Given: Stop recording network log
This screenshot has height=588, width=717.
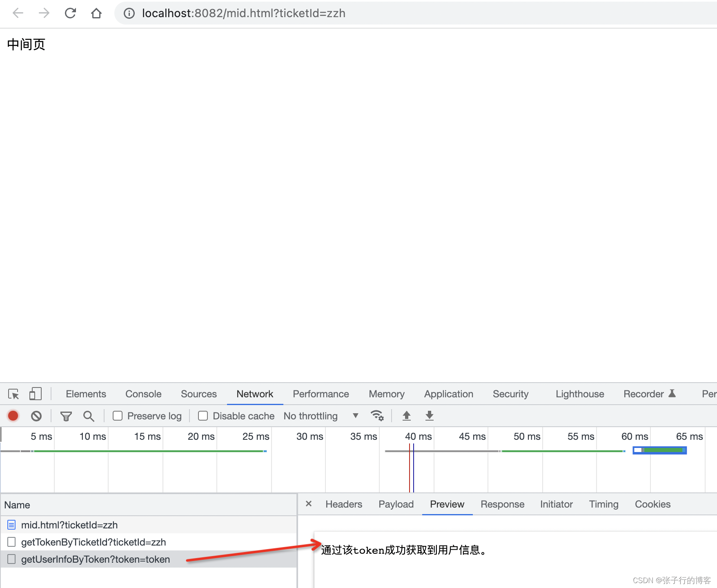Looking at the screenshot, I should pos(13,416).
